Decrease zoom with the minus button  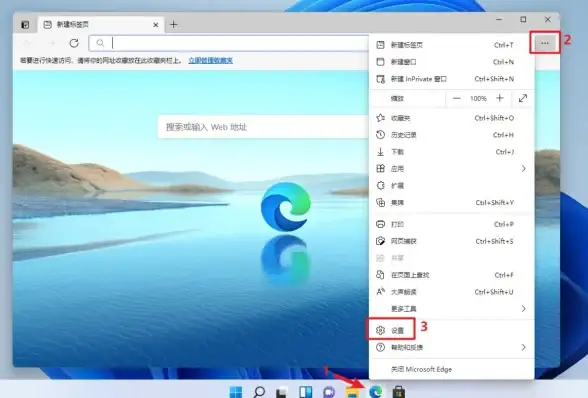point(456,98)
